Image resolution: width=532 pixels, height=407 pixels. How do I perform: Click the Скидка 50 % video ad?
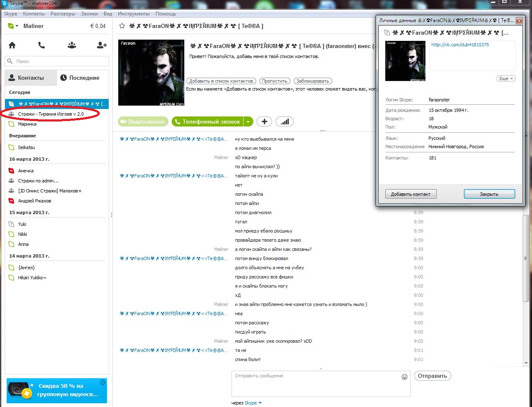pyautogui.click(x=57, y=390)
